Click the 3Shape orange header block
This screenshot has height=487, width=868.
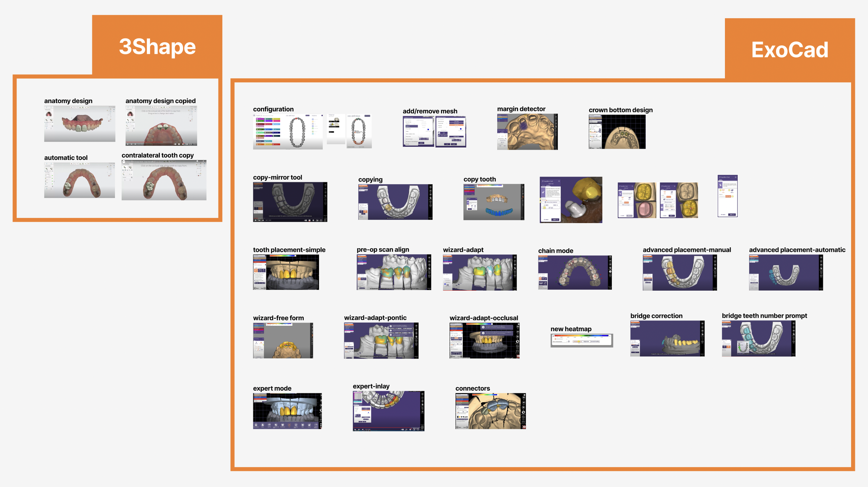coord(157,46)
